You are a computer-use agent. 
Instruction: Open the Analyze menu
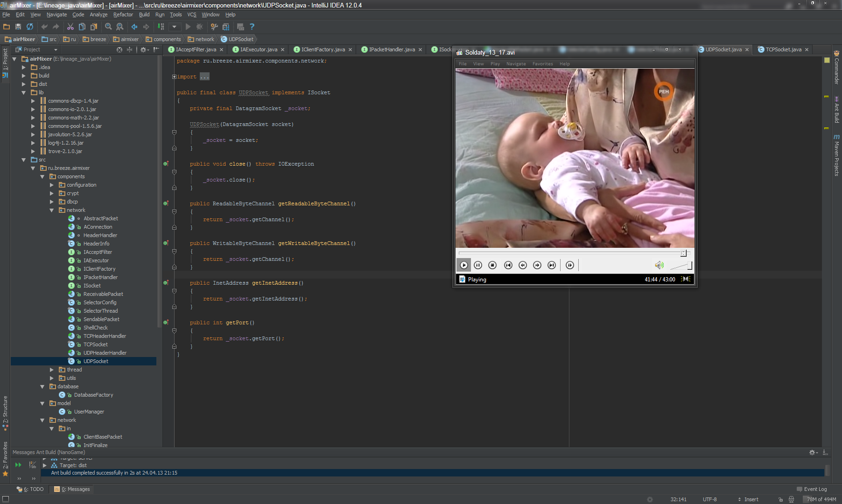pos(98,14)
